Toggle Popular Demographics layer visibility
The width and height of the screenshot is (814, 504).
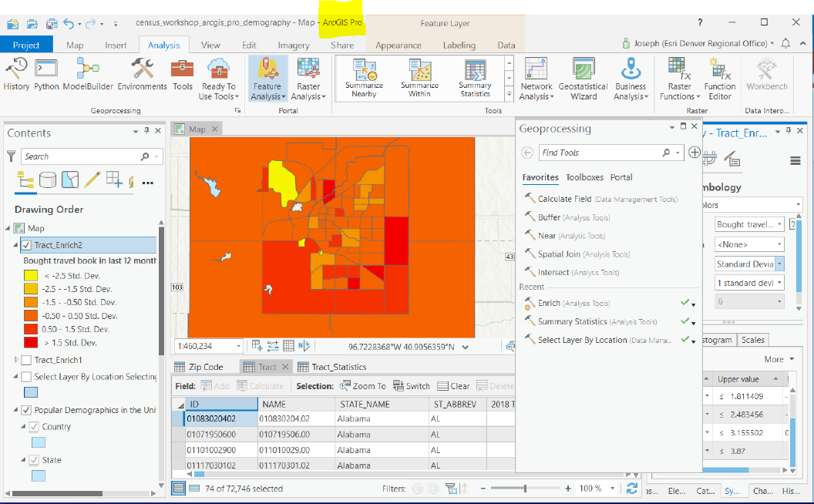pos(26,410)
